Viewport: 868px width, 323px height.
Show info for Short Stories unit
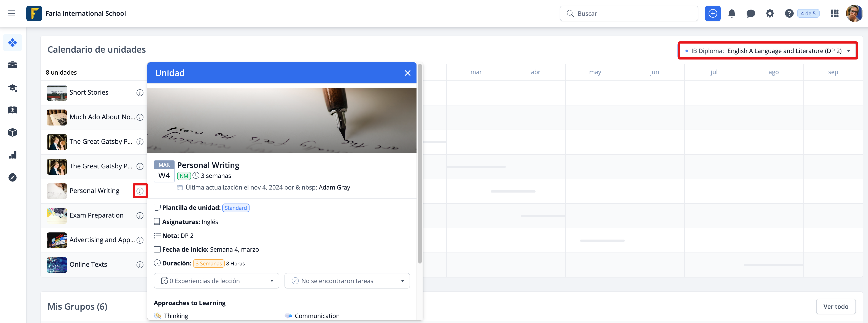point(140,93)
